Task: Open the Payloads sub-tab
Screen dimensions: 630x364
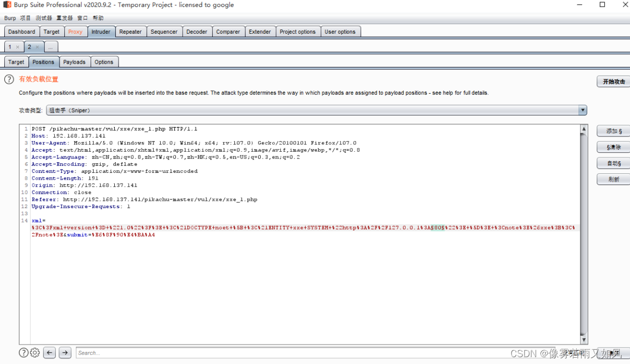Action: (74, 62)
